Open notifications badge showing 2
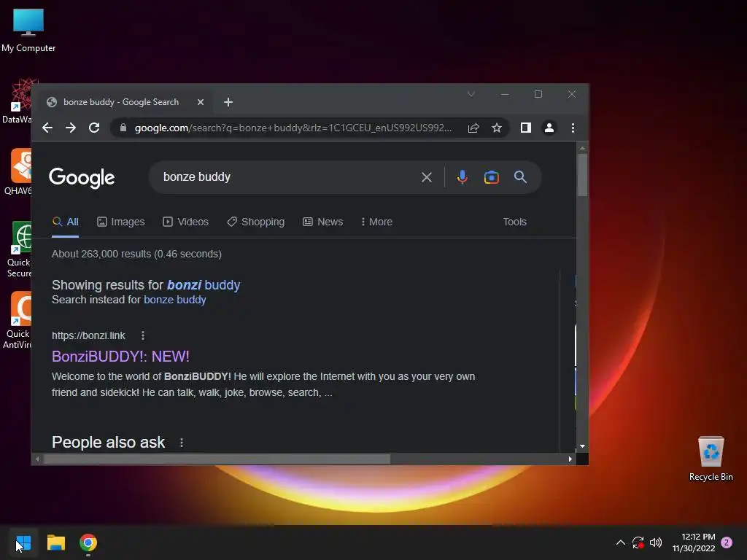Image resolution: width=747 pixels, height=560 pixels. point(727,542)
